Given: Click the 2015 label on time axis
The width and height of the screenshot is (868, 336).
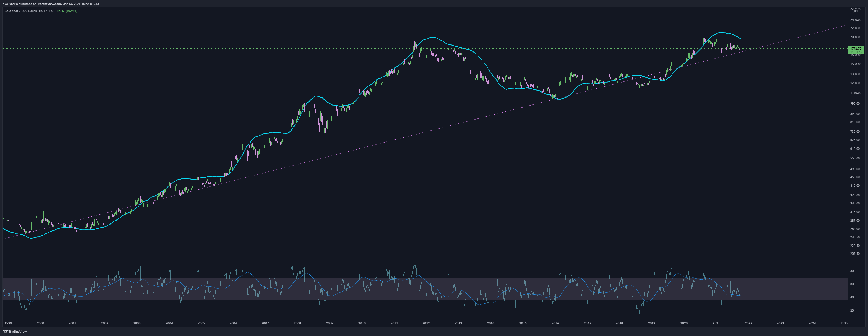Looking at the screenshot, I should 523,324.
